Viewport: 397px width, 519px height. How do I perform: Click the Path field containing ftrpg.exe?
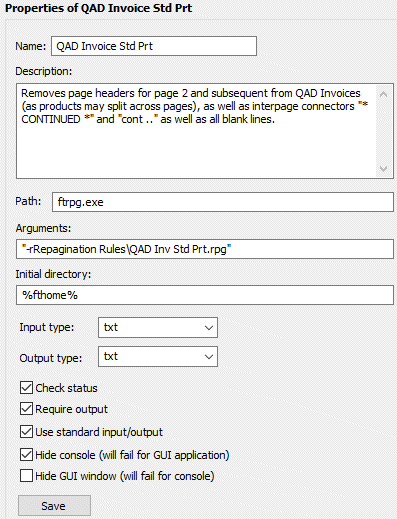223,202
